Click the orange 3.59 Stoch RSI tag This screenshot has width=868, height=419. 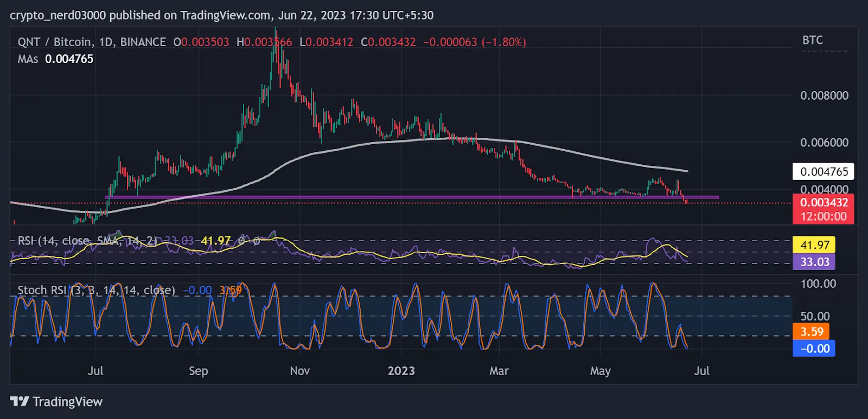coord(811,331)
